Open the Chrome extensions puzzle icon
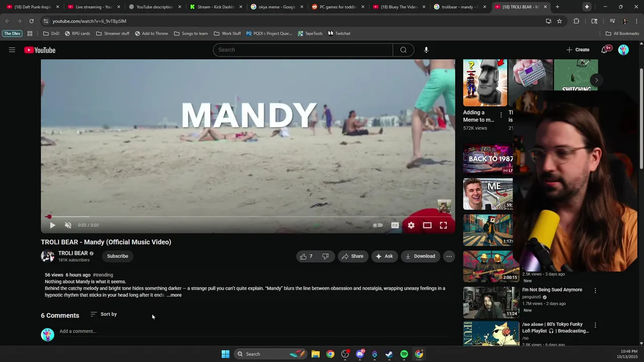The width and height of the screenshot is (644, 362). click(577, 21)
